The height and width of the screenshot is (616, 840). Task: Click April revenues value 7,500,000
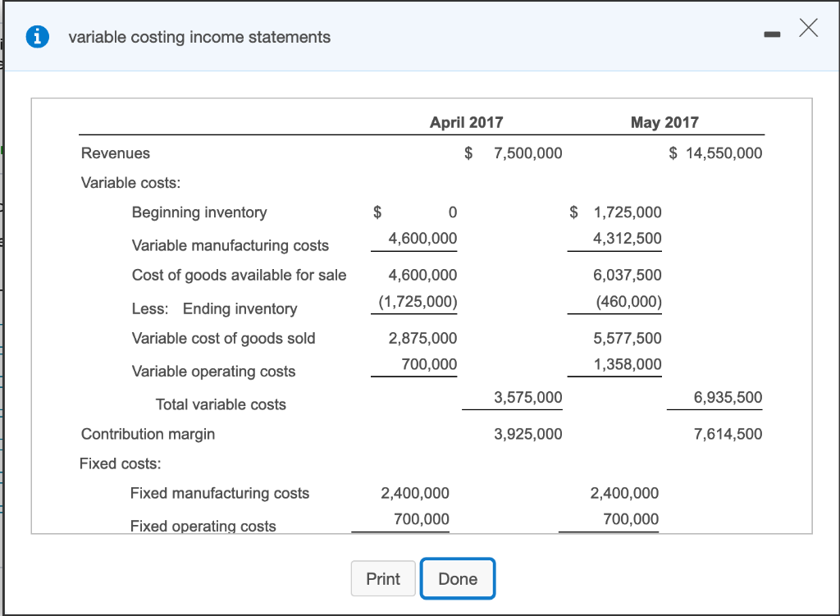(527, 153)
